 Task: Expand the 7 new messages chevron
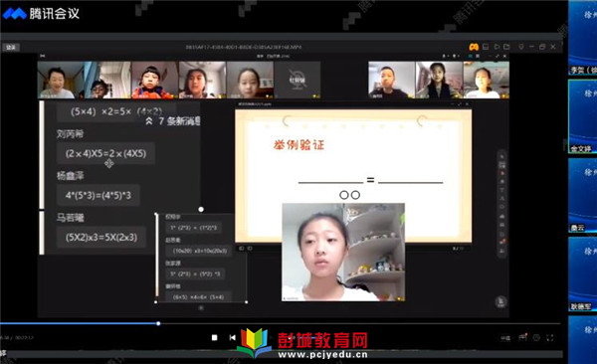click(149, 121)
